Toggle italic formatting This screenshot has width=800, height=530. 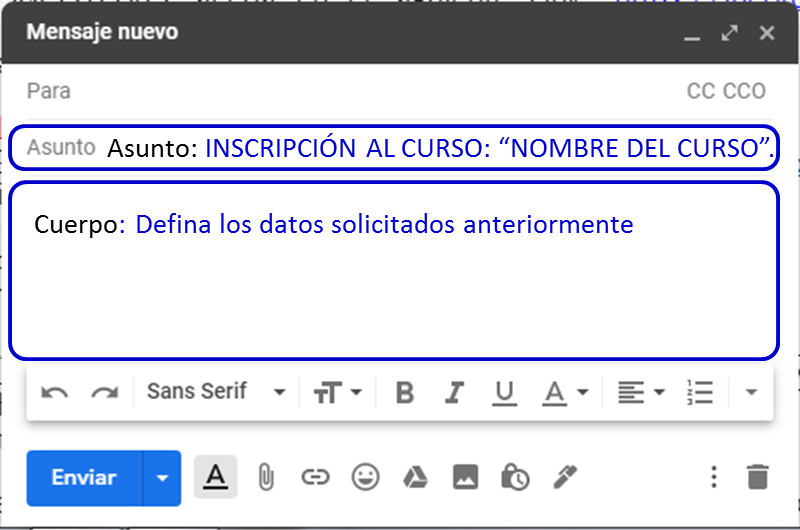pos(454,392)
